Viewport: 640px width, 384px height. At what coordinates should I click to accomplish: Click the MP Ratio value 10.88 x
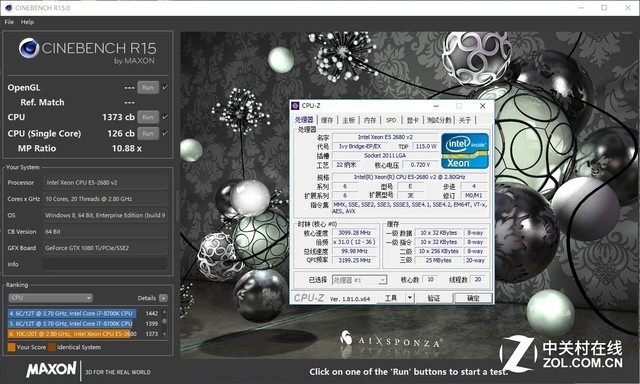coord(127,149)
